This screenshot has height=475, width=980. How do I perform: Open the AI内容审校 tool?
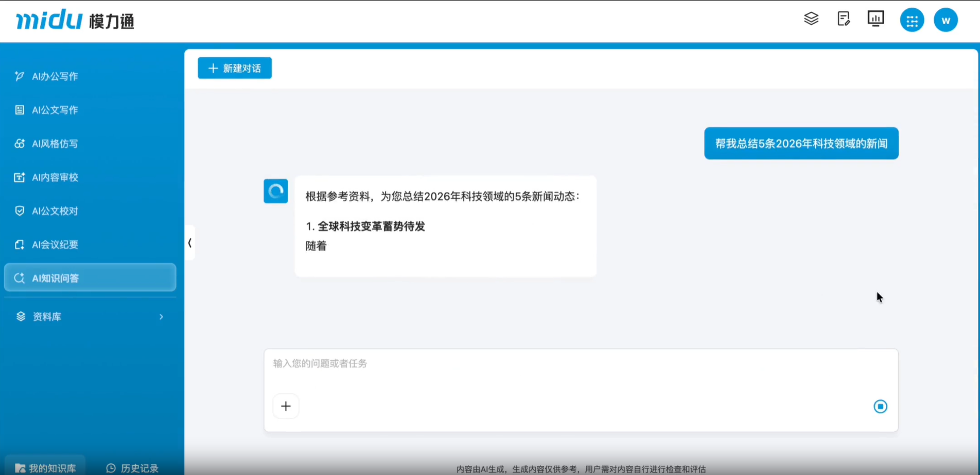pos(54,177)
